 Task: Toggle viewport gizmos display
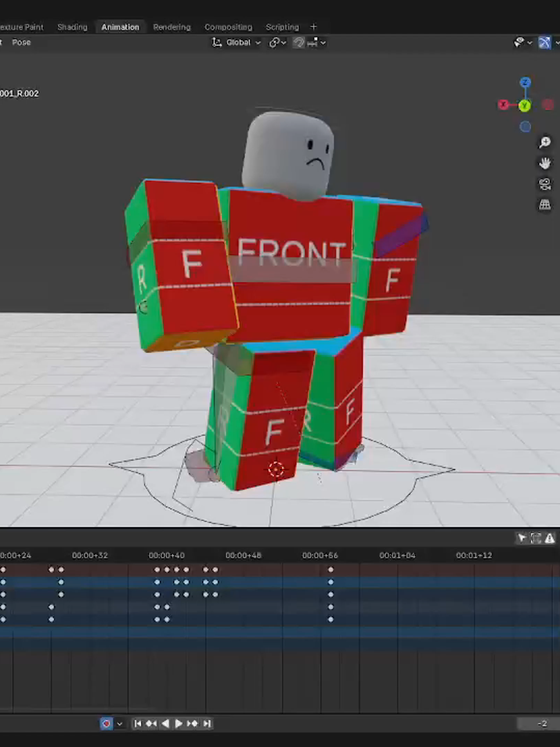[544, 43]
